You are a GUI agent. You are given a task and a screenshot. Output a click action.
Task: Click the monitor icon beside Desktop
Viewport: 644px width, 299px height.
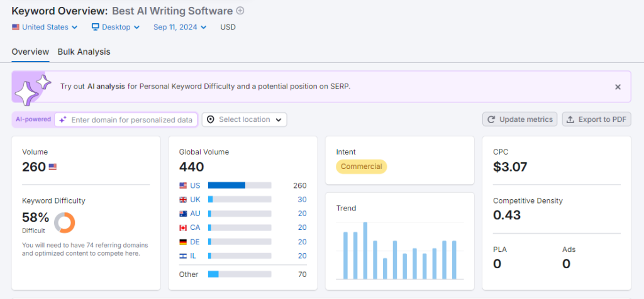(x=96, y=27)
